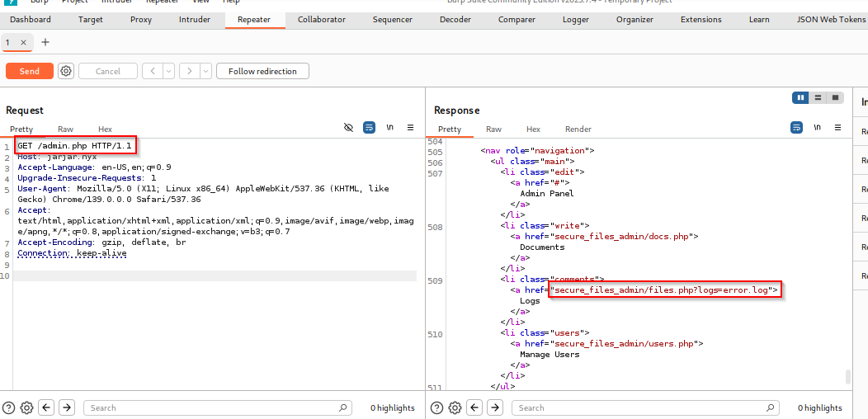868x419 pixels.
Task: Open the Response editor options menu
Action: click(x=837, y=128)
